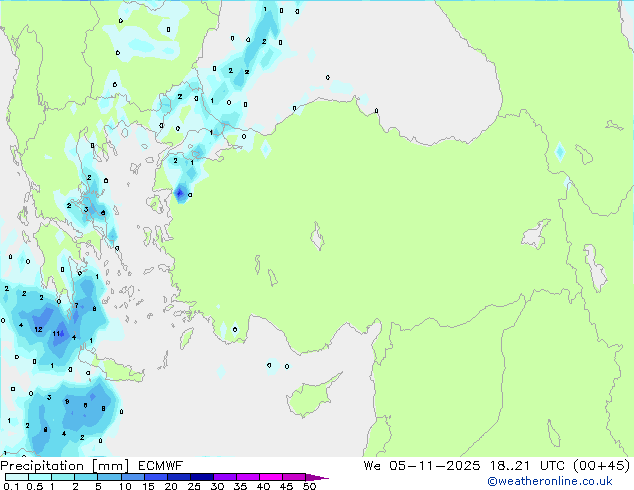Select the 25–30 mm dark blue swatch
Image resolution: width=634 pixels, height=490 pixels.
point(201,477)
